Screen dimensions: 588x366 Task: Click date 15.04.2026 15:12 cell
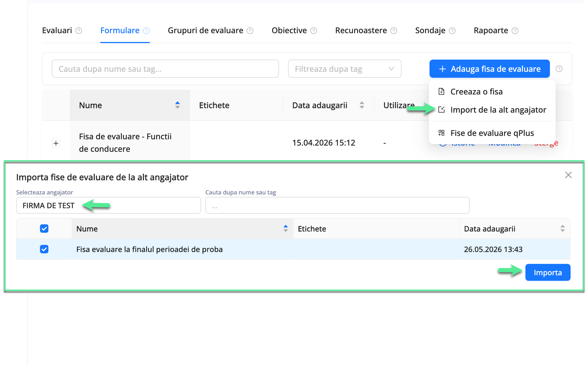(x=324, y=143)
